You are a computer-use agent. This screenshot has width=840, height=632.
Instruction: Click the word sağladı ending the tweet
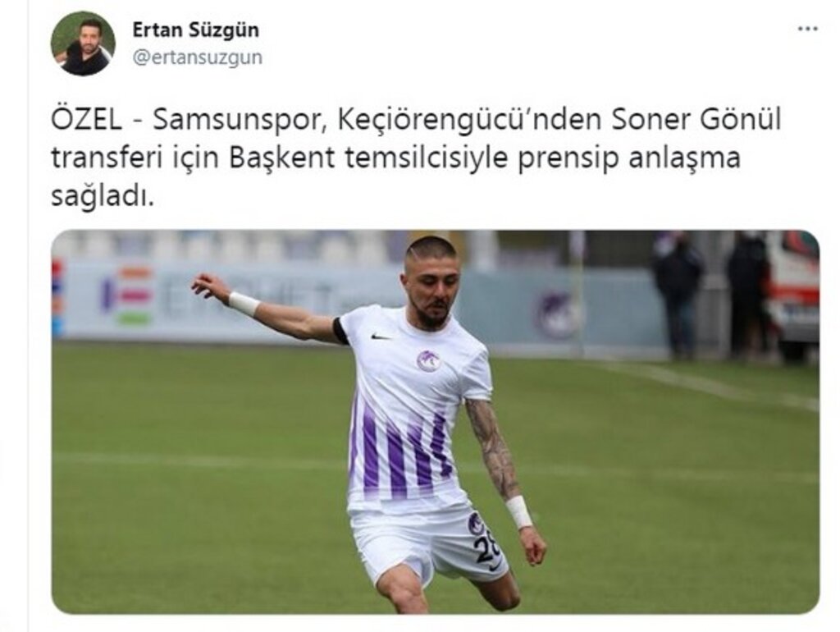click(103, 198)
